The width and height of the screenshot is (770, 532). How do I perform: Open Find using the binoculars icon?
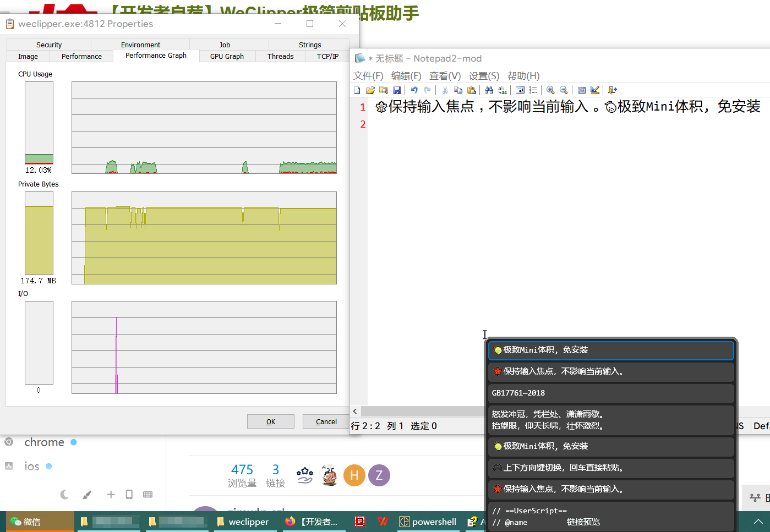[489, 90]
